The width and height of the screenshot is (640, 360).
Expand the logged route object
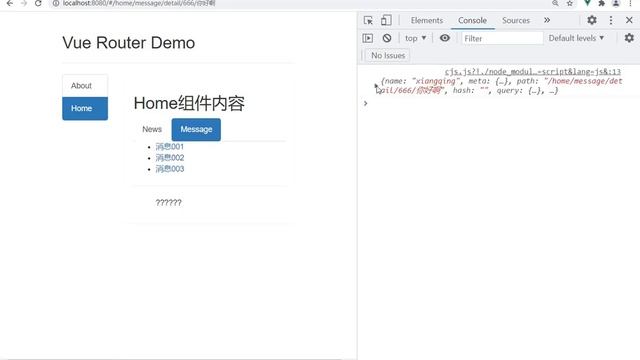[x=376, y=86]
